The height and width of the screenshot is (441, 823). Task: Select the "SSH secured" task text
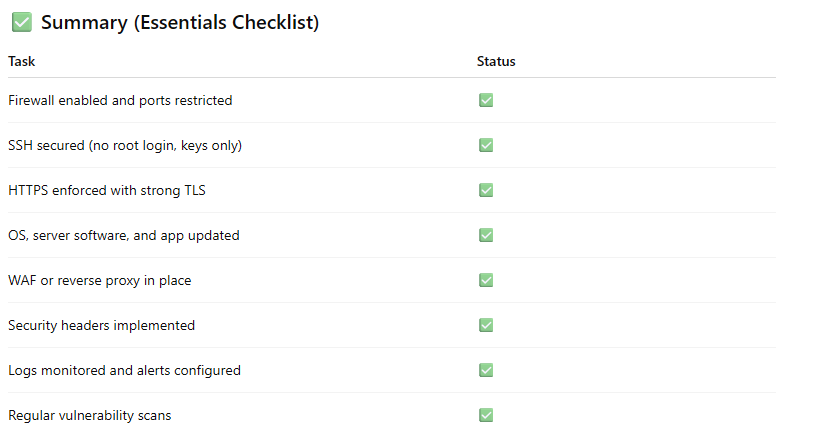(x=125, y=145)
